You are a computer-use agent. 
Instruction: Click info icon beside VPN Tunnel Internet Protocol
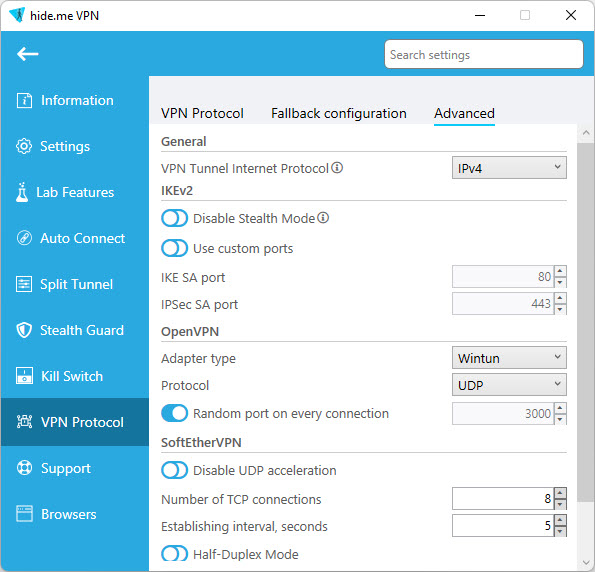(x=337, y=167)
